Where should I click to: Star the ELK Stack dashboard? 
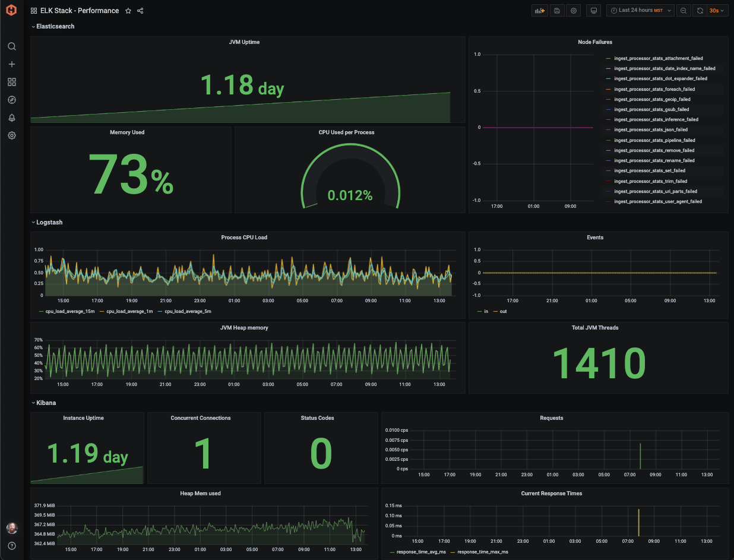[x=128, y=11]
